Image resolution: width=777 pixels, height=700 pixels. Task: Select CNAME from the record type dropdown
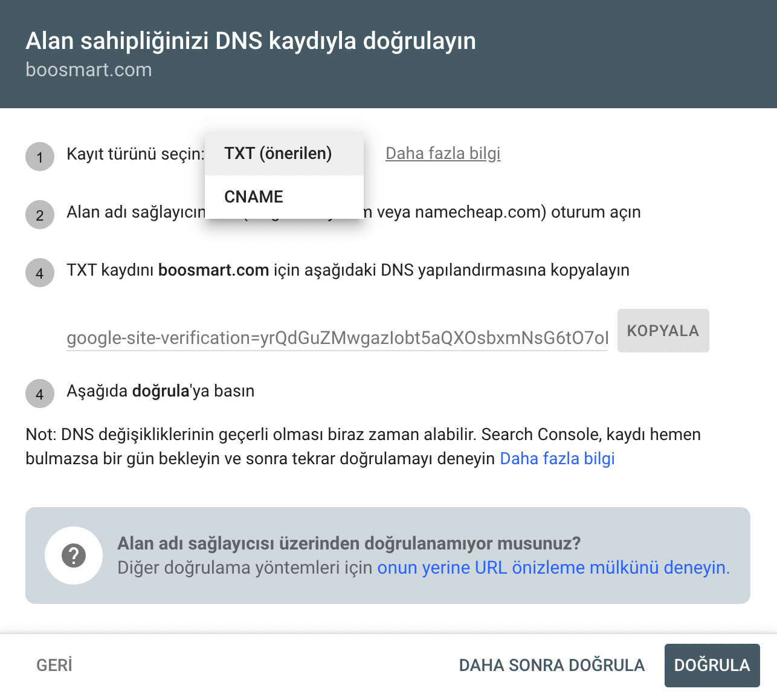(x=253, y=196)
